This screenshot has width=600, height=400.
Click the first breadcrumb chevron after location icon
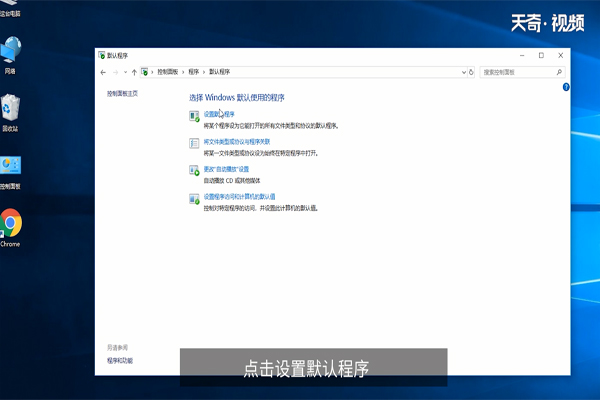[152, 72]
